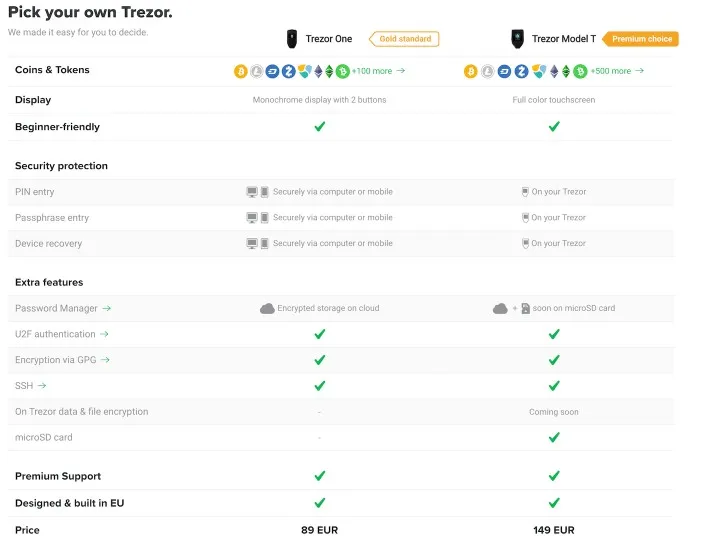701x536 pixels.
Task: Click the Bitcoin coin icon under Trezor One
Action: coord(241,71)
